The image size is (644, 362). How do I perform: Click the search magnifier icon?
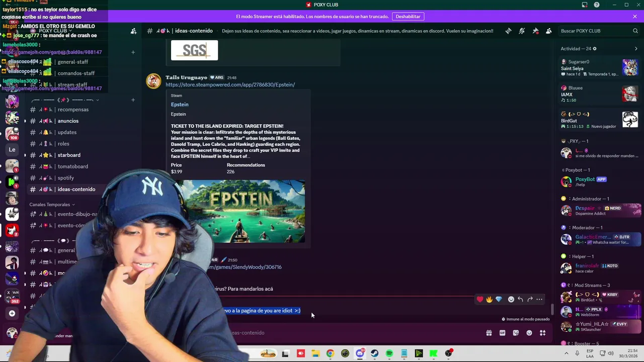click(x=635, y=31)
